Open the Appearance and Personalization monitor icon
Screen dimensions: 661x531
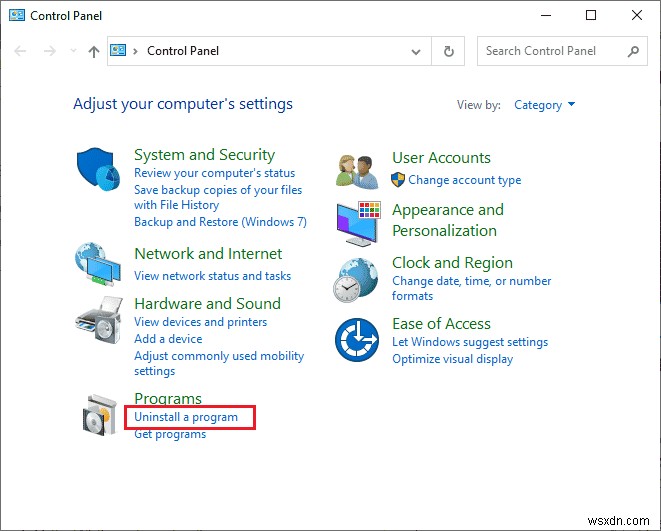[x=357, y=222]
